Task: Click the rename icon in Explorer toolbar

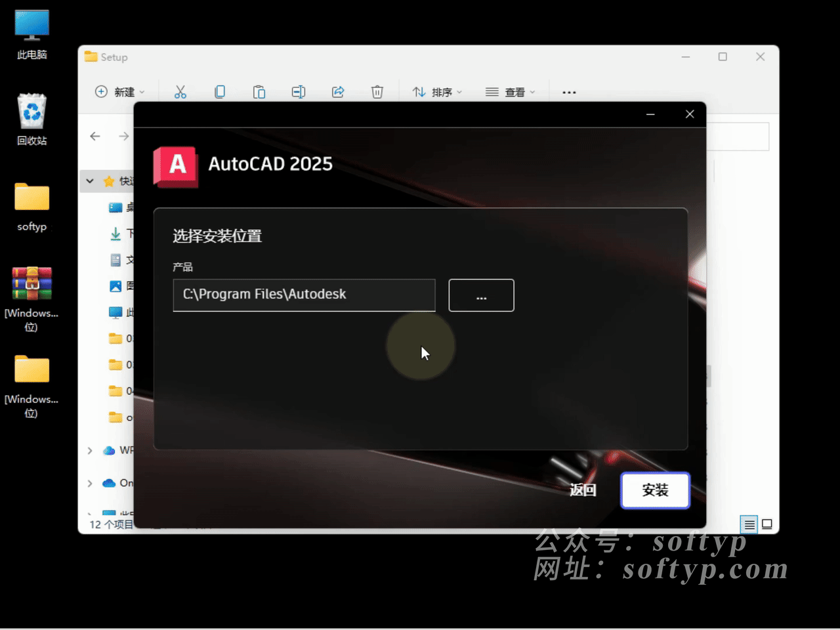Action: tap(299, 92)
